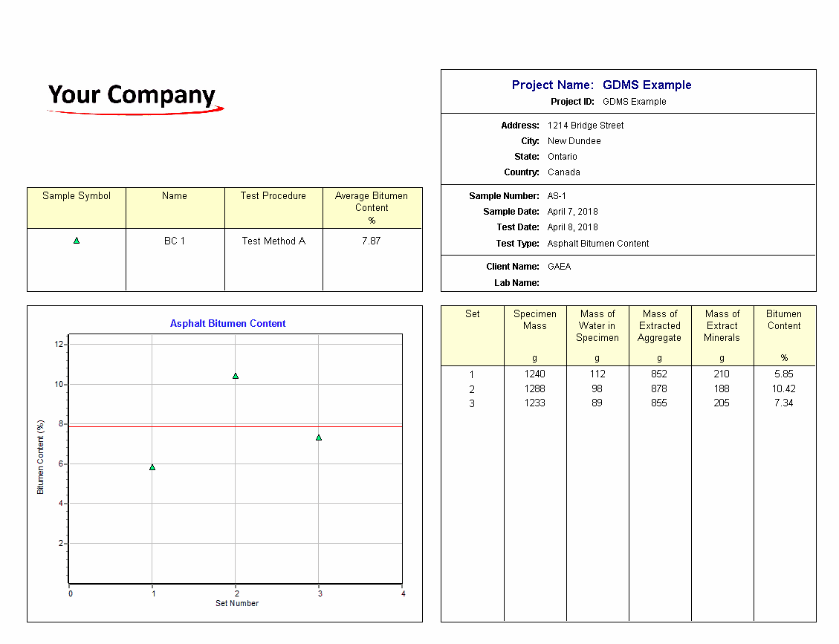This screenshot has height=644, width=839.
Task: Click the Asphalt Bitumen Content chart title
Action: [227, 324]
